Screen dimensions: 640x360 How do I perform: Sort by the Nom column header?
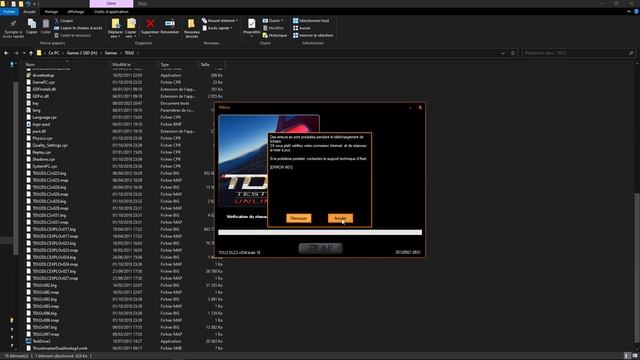(67, 64)
